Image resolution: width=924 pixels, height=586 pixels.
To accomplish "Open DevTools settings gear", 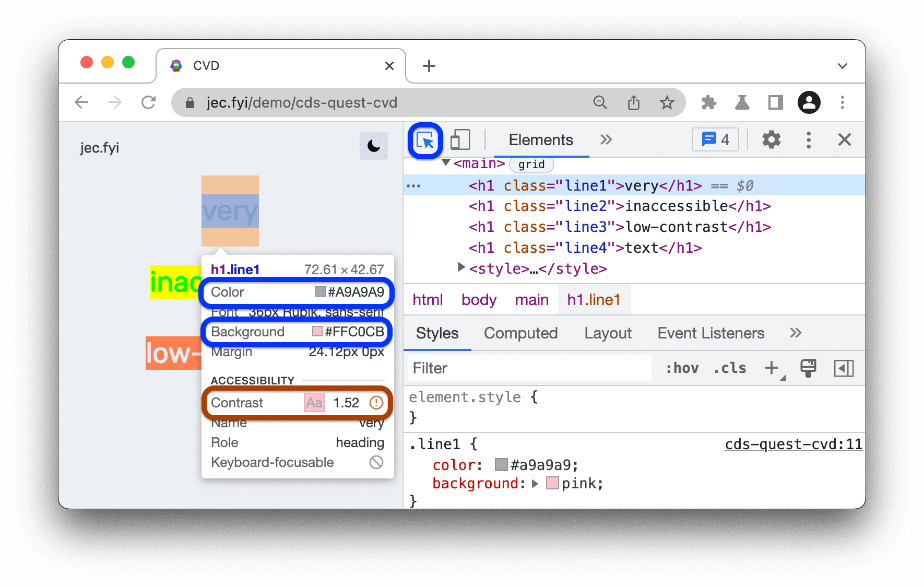I will [x=772, y=139].
